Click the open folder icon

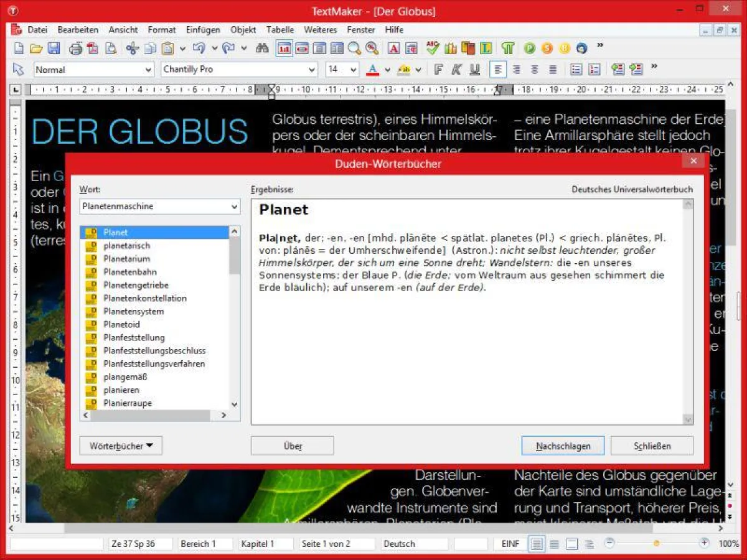click(x=37, y=48)
